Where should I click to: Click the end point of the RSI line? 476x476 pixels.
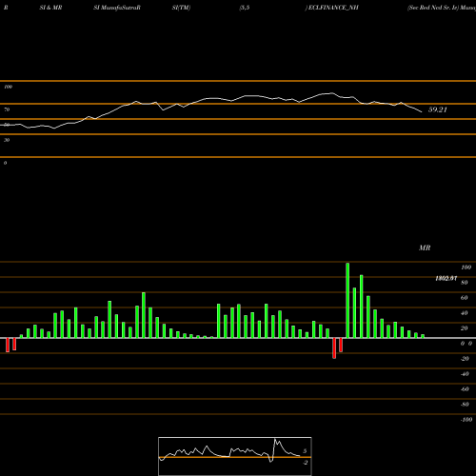(422, 112)
